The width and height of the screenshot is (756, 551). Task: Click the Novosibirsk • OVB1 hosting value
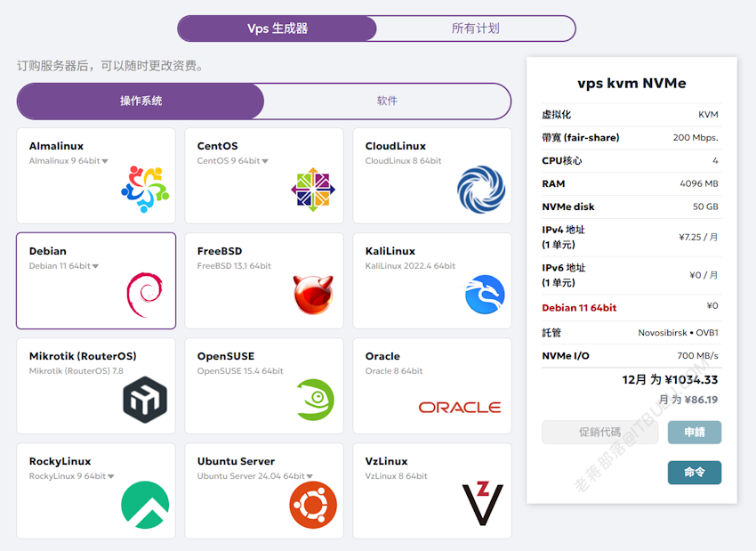pyautogui.click(x=678, y=333)
